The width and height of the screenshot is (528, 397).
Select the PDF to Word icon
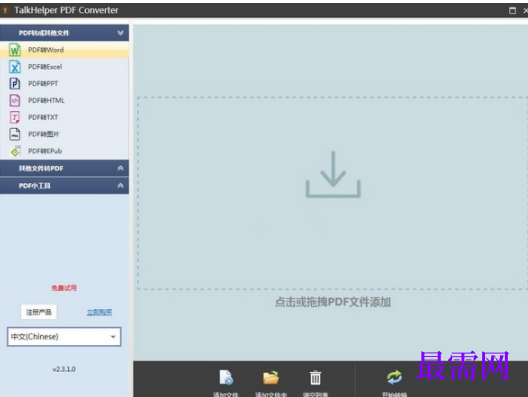click(14, 50)
